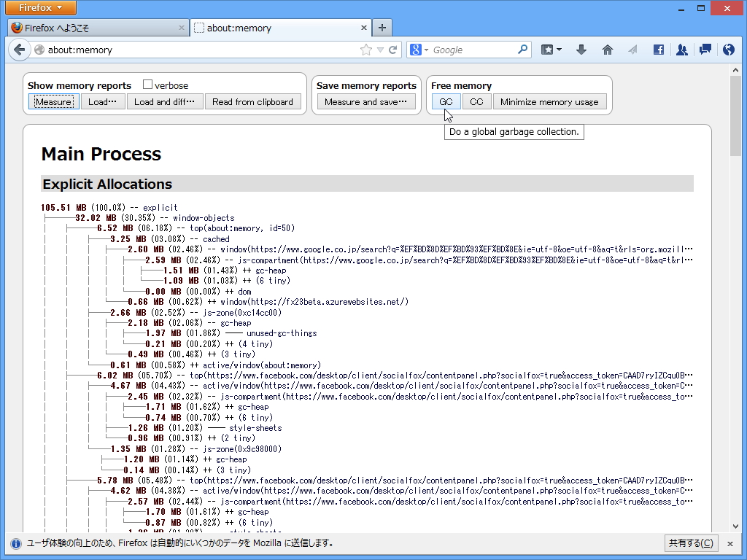Viewport: 747px width, 560px height.
Task: Expand the 1.51 MB gc-heap node
Action: pos(225,271)
